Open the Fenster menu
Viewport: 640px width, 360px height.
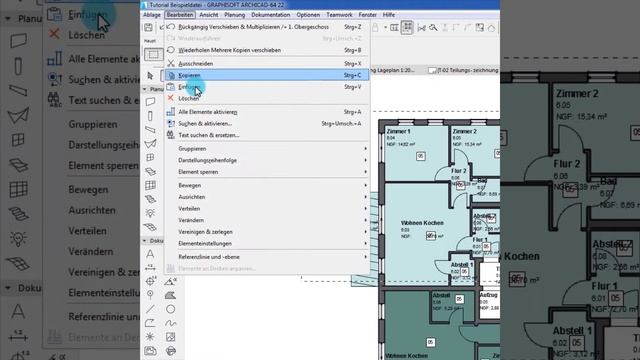[x=367, y=15]
